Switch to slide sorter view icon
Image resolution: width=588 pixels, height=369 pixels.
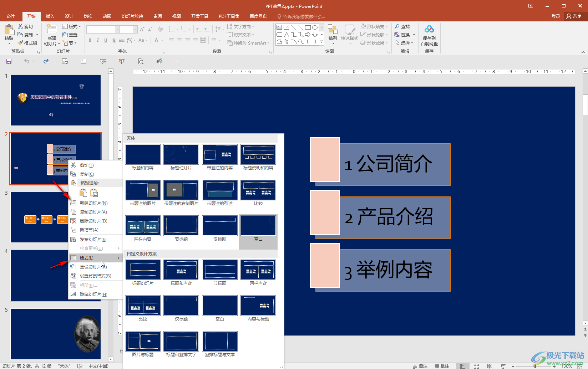point(476,366)
